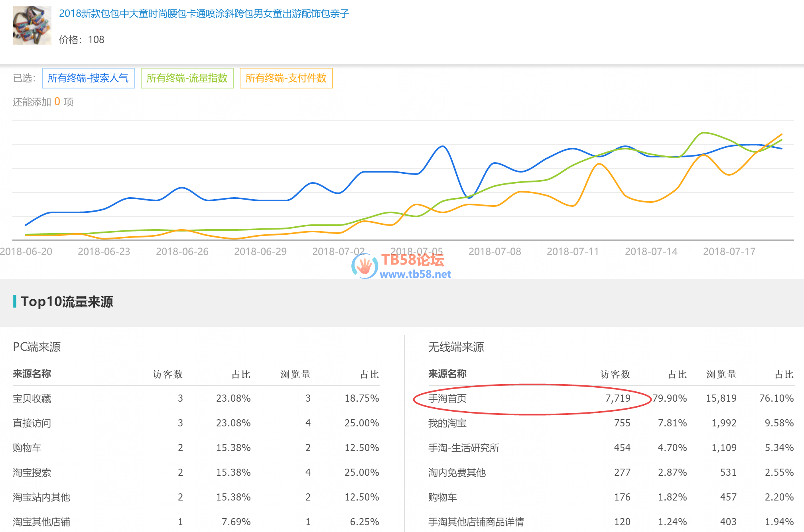Click the 15,819 page view value
804x532 pixels.
pyautogui.click(x=721, y=399)
